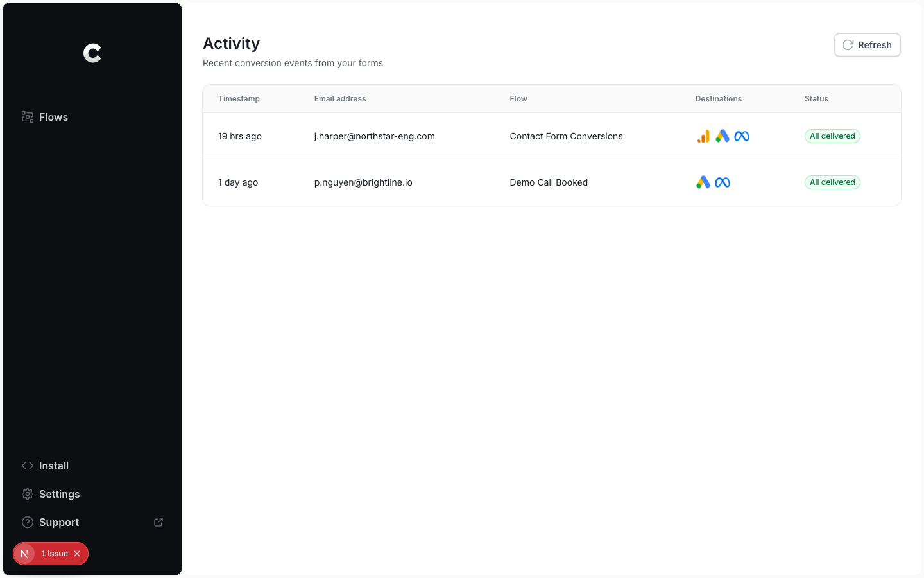Click the Support question mark icon
Image resolution: width=924 pixels, height=578 pixels.
(28, 522)
